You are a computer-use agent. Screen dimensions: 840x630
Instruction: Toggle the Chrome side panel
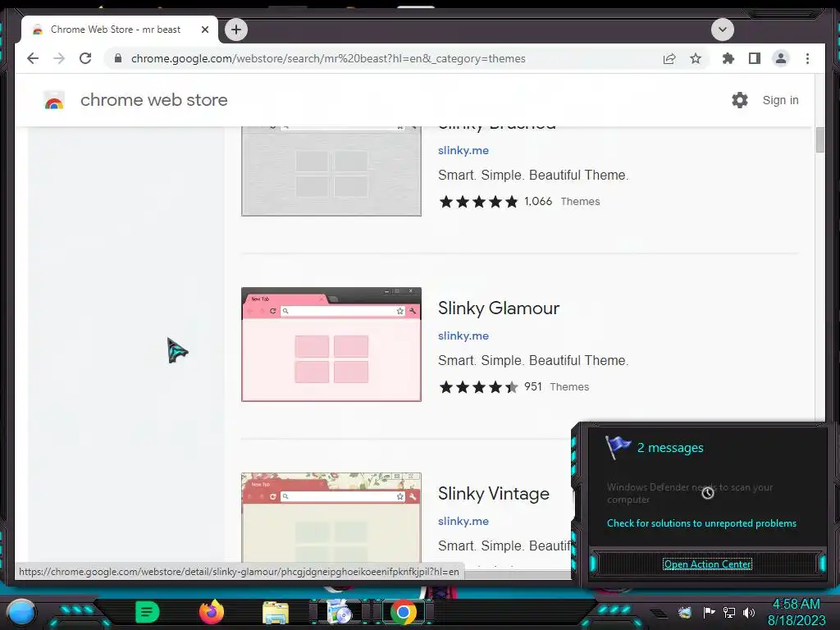(x=755, y=58)
